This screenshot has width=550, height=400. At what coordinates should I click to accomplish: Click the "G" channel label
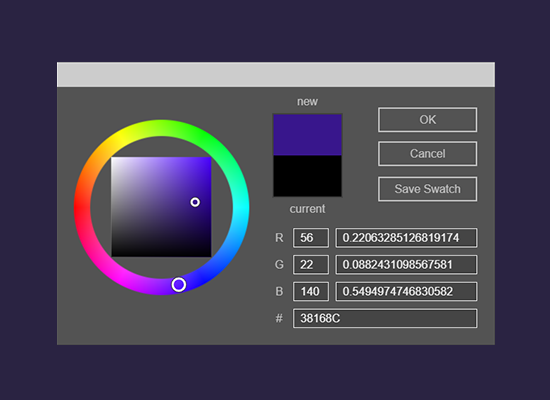pyautogui.click(x=279, y=265)
